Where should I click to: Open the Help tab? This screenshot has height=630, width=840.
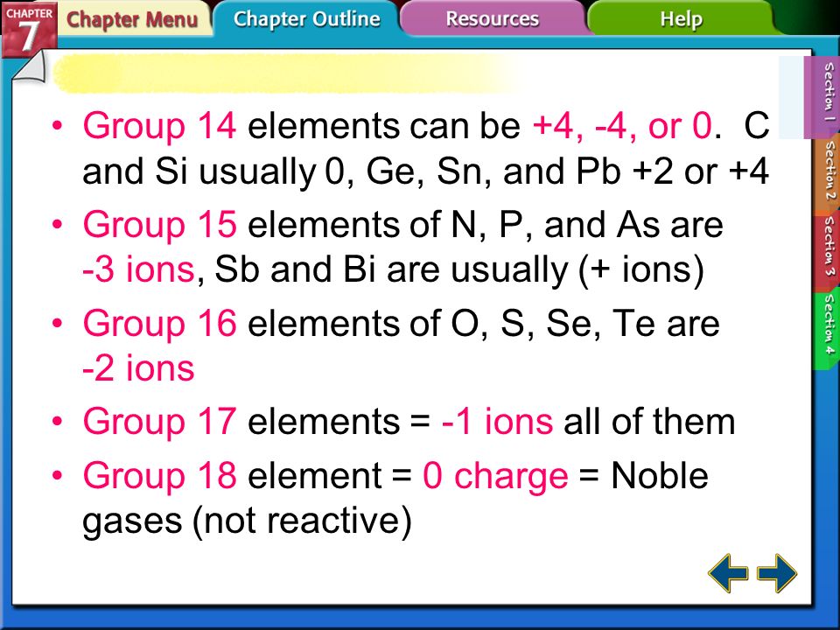(681, 19)
